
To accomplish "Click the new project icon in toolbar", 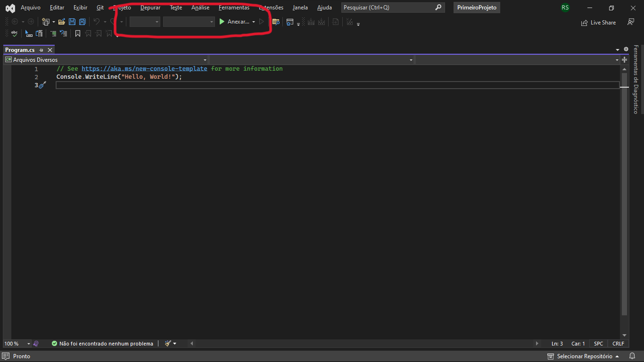I will 46,22.
